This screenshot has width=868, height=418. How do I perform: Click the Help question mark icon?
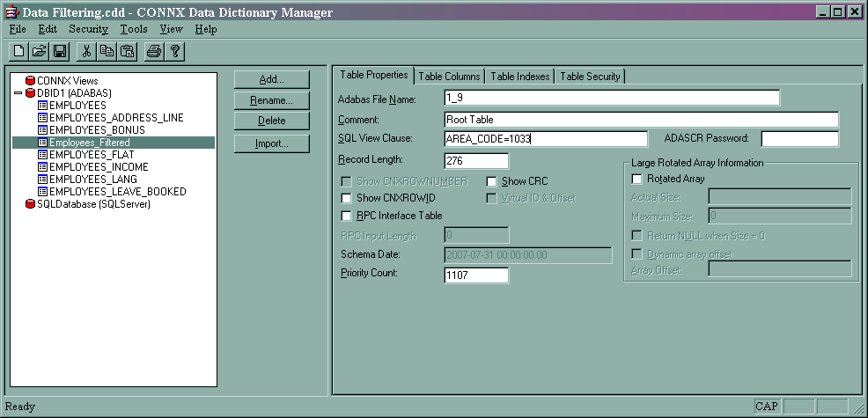[175, 52]
